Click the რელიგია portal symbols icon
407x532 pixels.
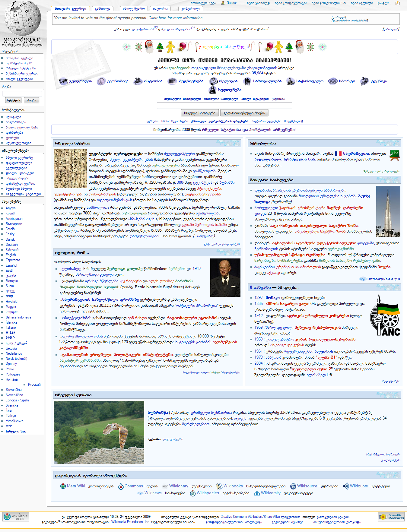[x=213, y=81]
